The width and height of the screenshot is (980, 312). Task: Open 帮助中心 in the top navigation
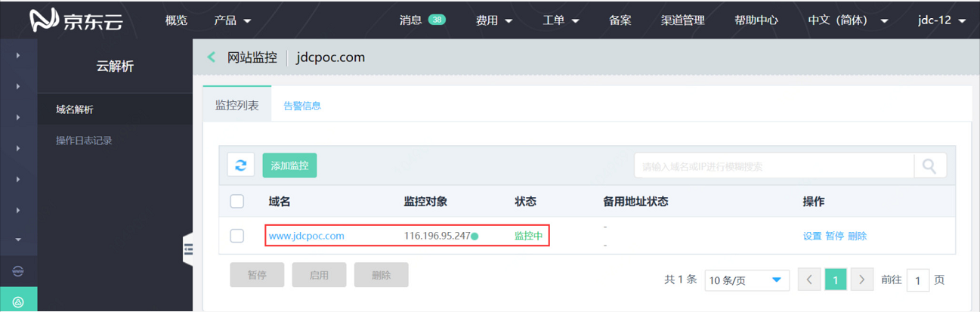756,20
